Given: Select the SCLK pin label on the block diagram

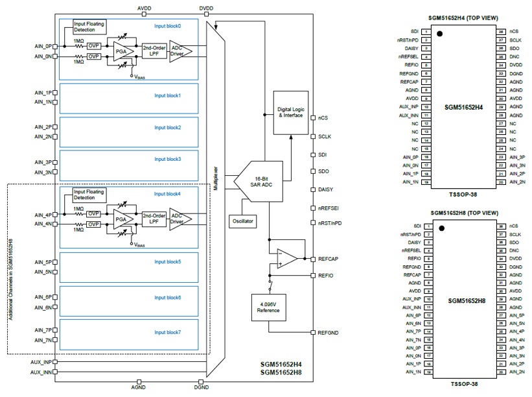Looking at the screenshot, I should [325, 136].
